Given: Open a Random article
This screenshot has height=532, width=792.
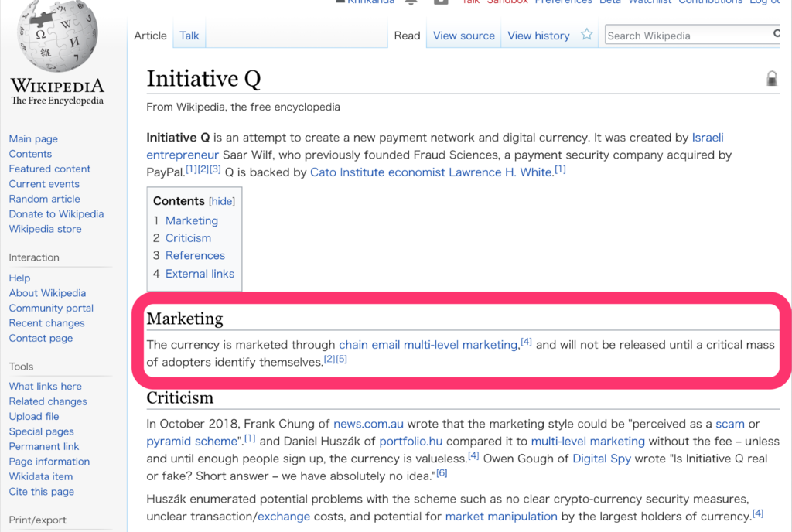Looking at the screenshot, I should [44, 199].
